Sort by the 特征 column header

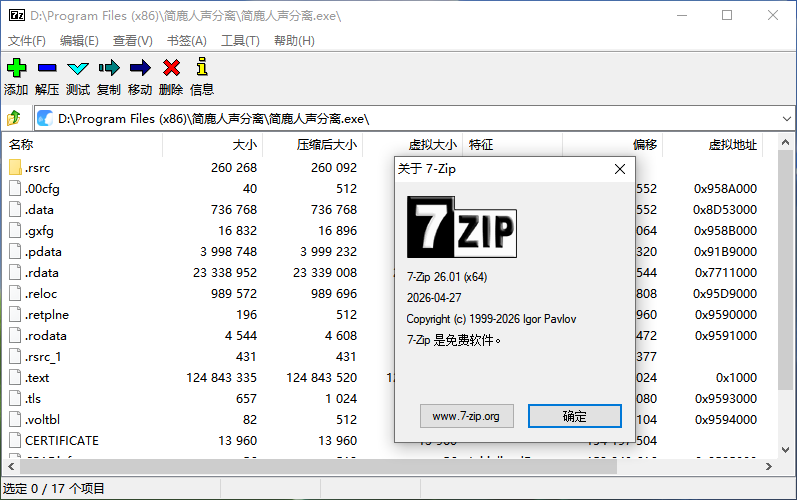pos(512,145)
